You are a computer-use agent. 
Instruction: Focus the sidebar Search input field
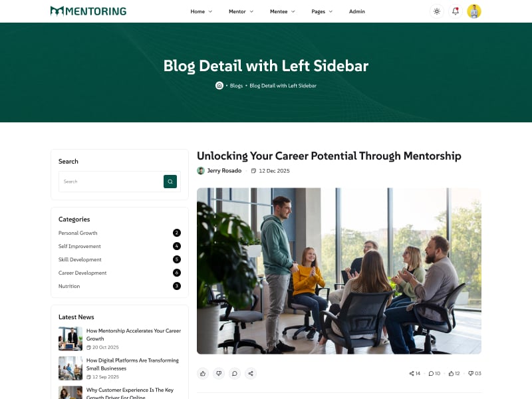click(111, 182)
